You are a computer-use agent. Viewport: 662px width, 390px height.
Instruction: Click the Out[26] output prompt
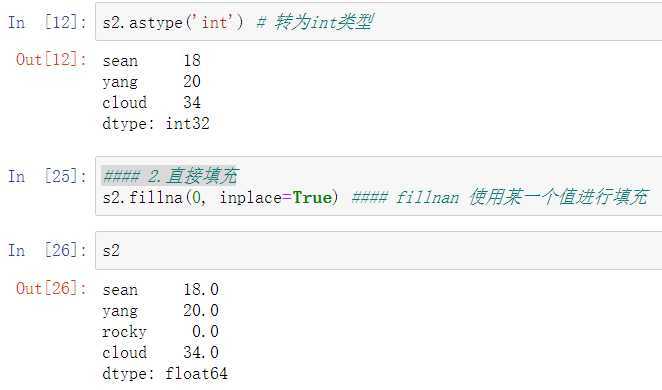pos(51,289)
